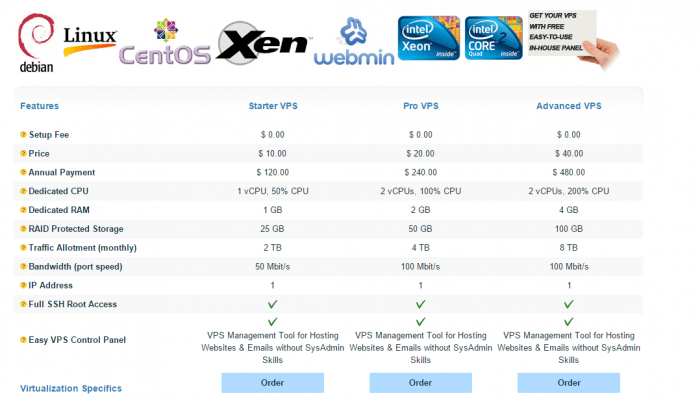Click the $ 480.00 annual payment value

[569, 172]
